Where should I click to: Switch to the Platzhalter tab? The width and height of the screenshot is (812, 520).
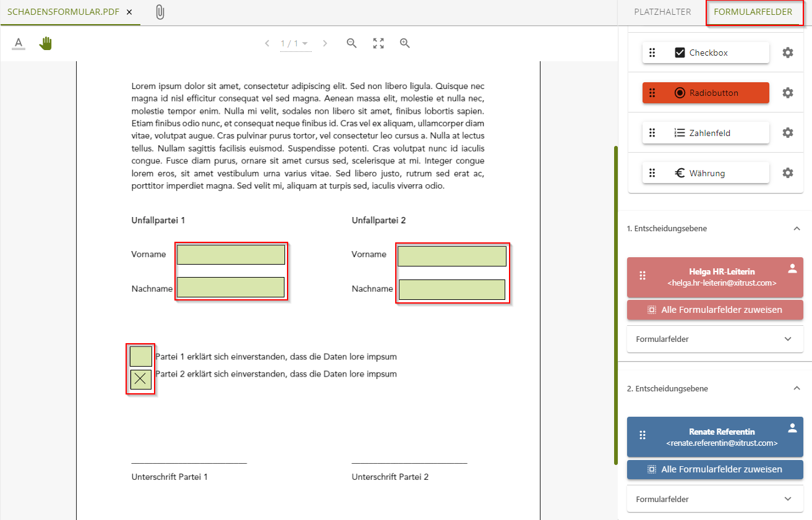pyautogui.click(x=662, y=11)
